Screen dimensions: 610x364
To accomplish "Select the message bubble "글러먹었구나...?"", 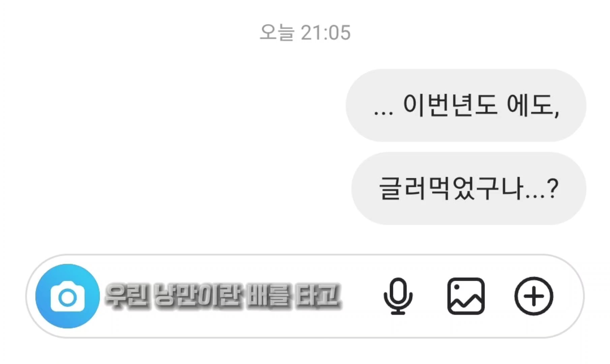I will click(469, 188).
